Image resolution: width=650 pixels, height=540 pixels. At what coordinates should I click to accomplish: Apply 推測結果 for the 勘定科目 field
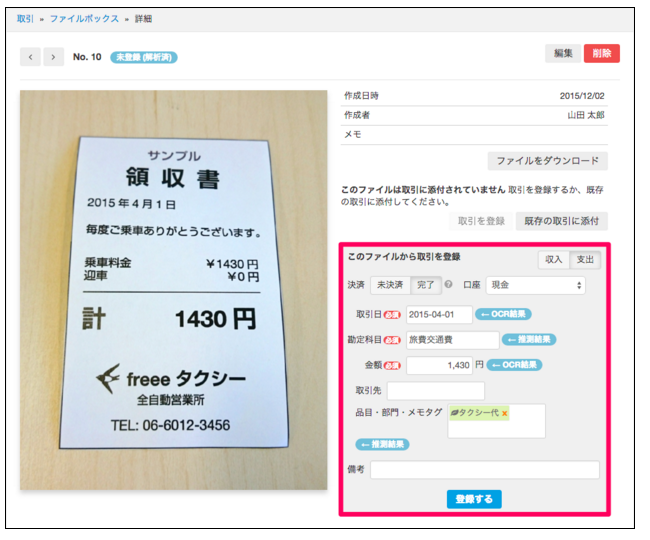(x=529, y=340)
